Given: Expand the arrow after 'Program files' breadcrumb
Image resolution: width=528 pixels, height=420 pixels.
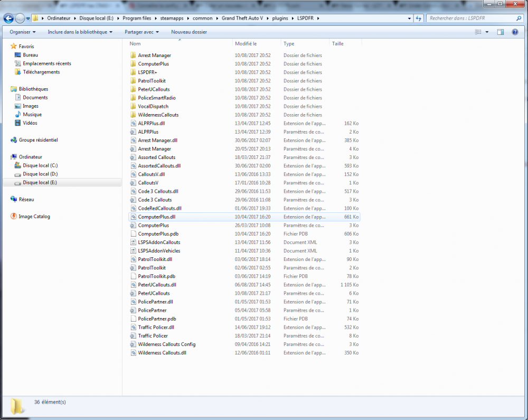Looking at the screenshot, I should [x=156, y=18].
